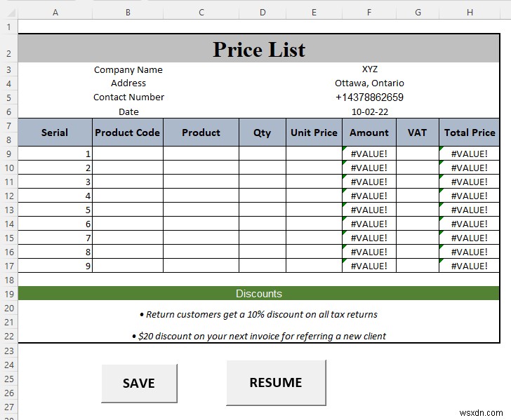
Task: Click the Product header cell
Action: [201, 133]
